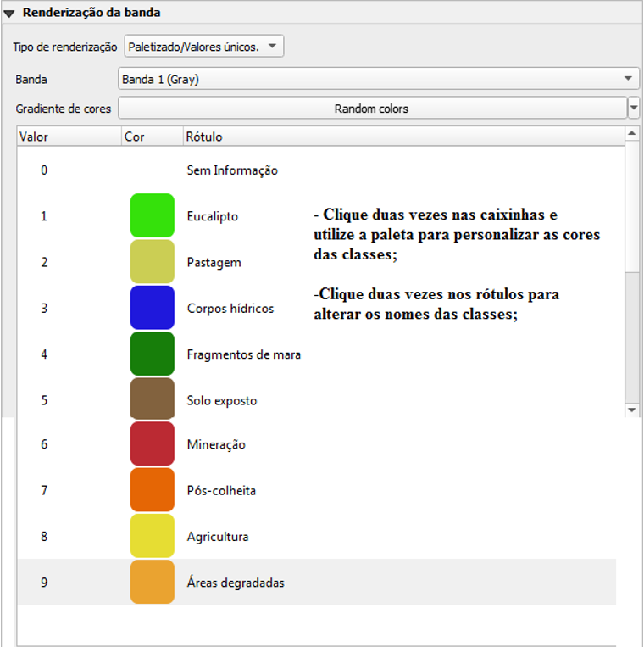Select the Pastagem label
Viewport: 644px width, 647px height.
click(x=214, y=263)
